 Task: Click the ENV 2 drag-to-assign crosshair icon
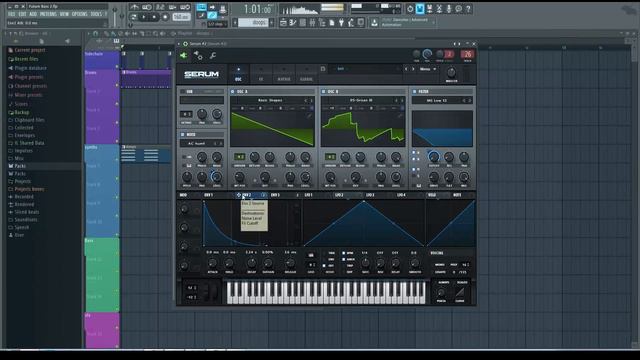tap(239, 195)
